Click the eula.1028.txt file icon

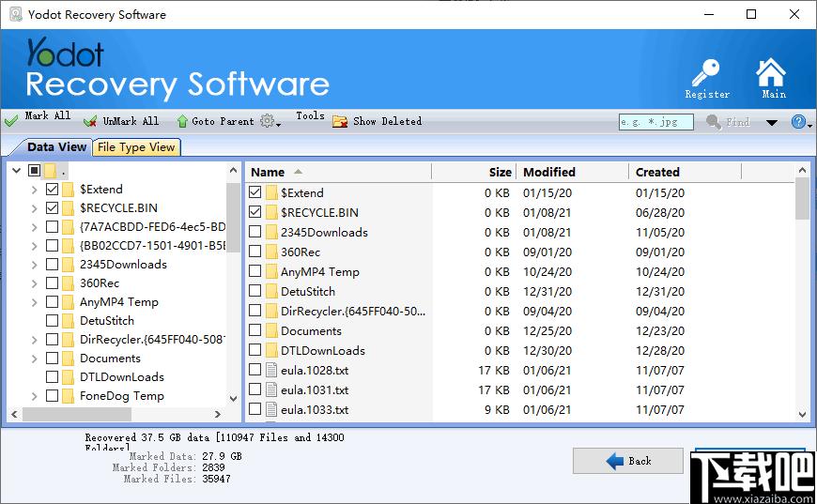[271, 370]
